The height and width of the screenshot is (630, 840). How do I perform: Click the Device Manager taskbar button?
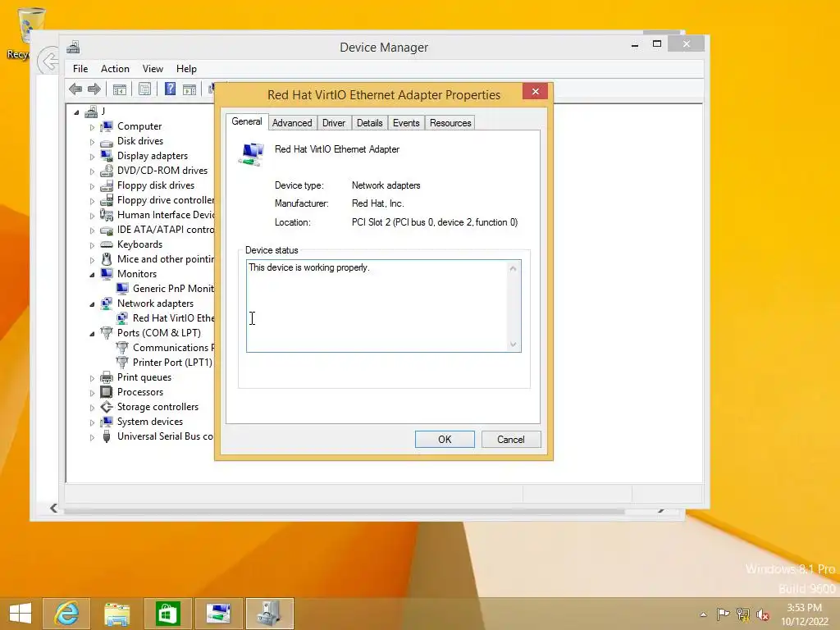click(x=270, y=614)
